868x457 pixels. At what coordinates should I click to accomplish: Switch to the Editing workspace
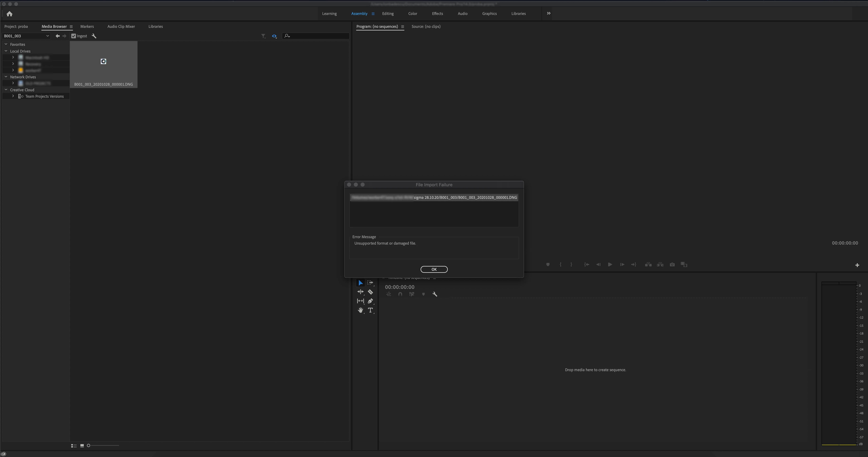388,14
